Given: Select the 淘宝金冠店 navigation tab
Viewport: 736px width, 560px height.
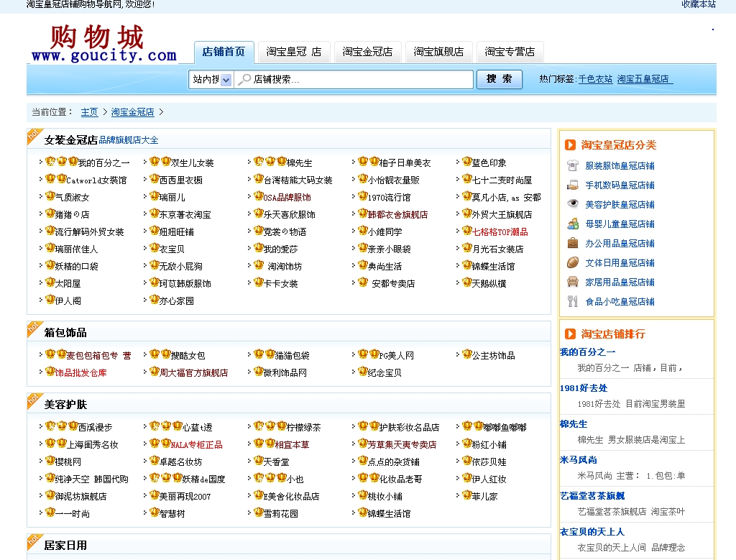Looking at the screenshot, I should point(367,52).
